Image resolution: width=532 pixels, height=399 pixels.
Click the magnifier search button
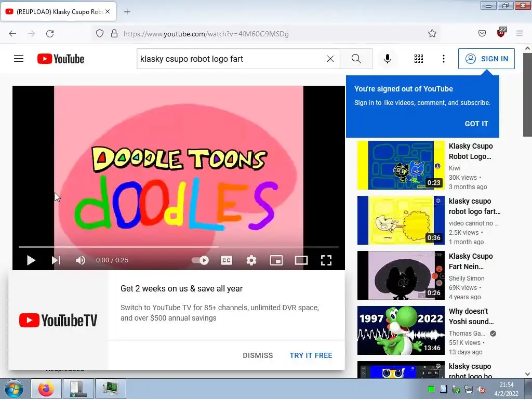point(356,59)
